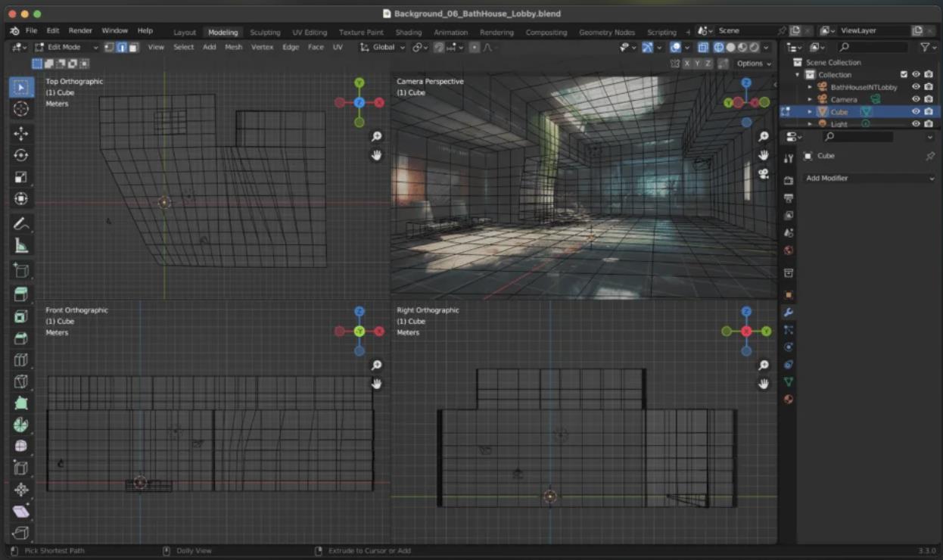Select the Inset Faces tool
The height and width of the screenshot is (560, 943).
pos(21,316)
